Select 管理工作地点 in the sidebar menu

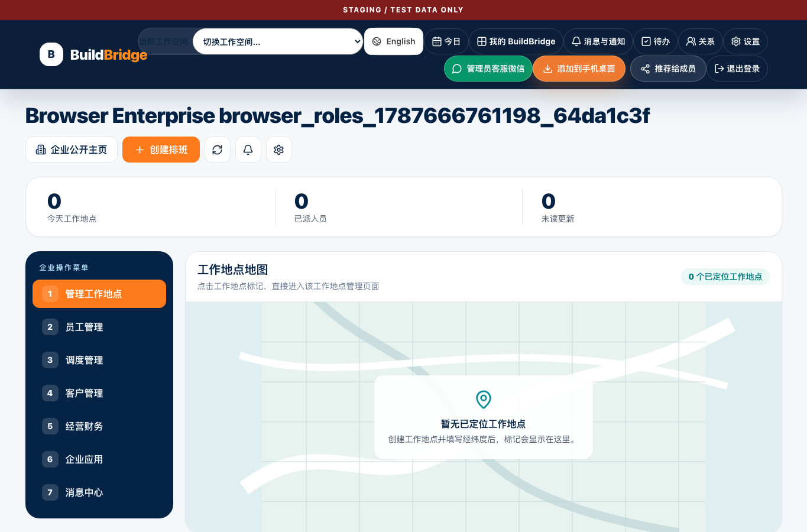[x=99, y=294]
